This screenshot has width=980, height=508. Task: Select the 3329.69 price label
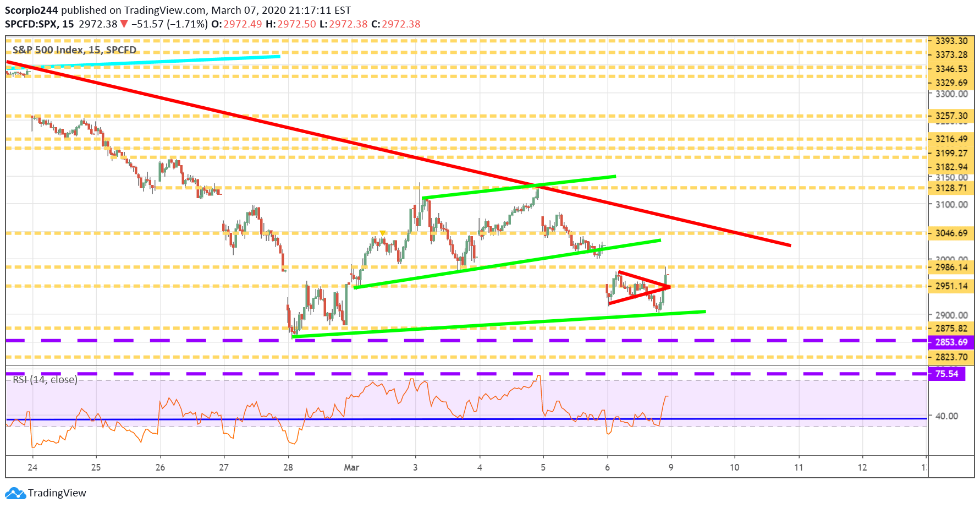951,83
